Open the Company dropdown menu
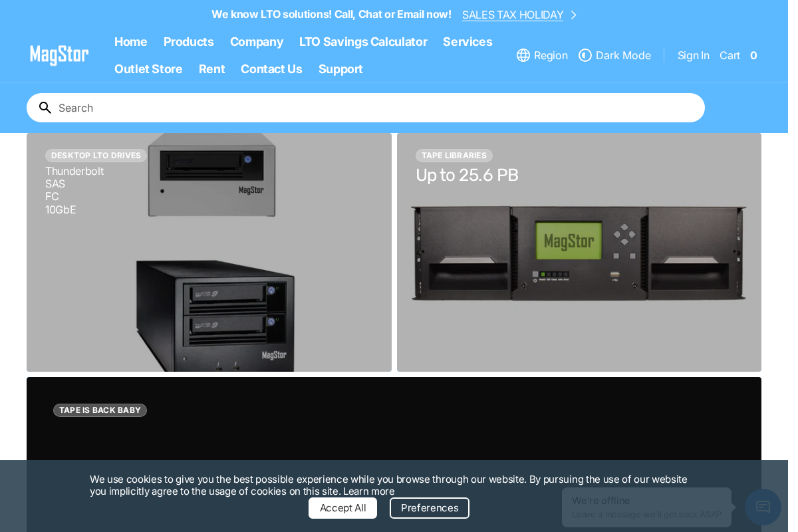This screenshot has width=798, height=532. pyautogui.click(x=257, y=42)
